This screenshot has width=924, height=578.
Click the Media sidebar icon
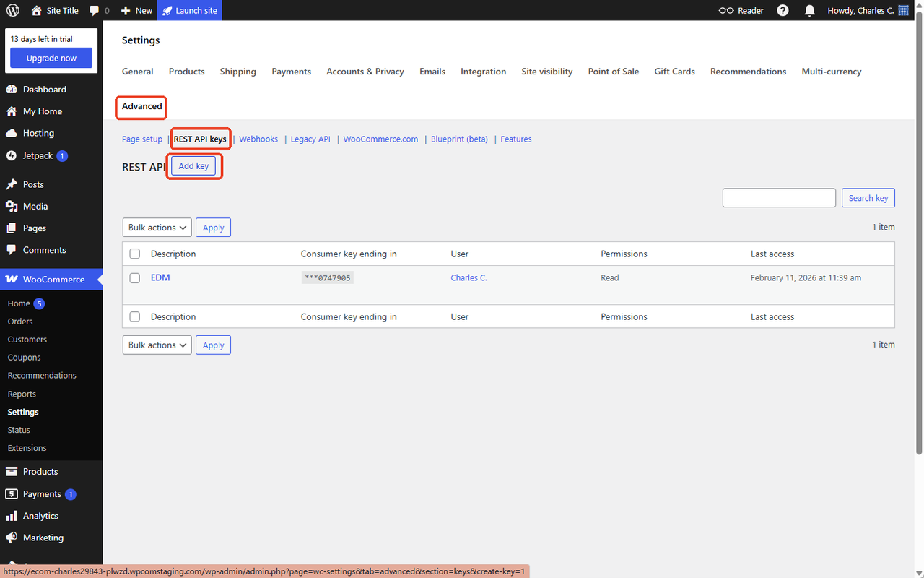(12, 206)
